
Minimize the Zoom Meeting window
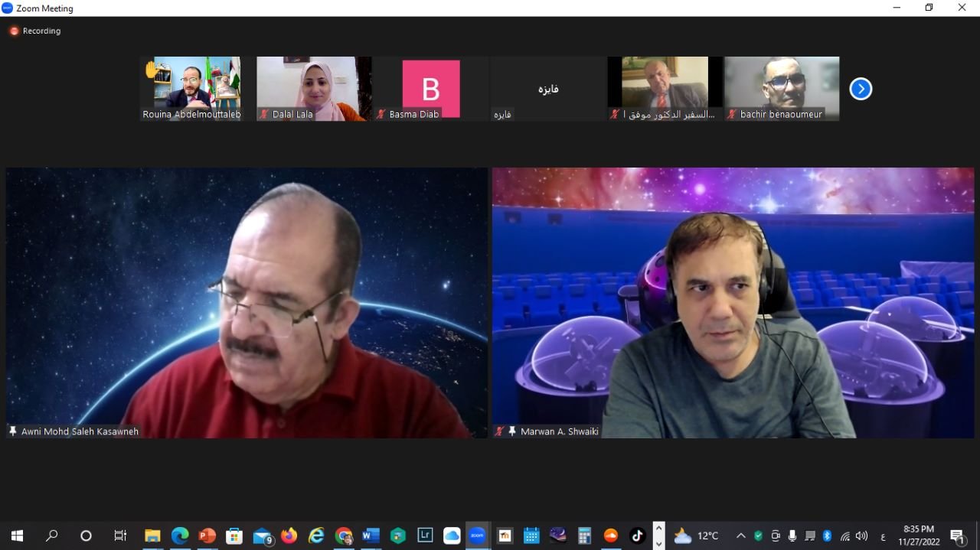897,8
